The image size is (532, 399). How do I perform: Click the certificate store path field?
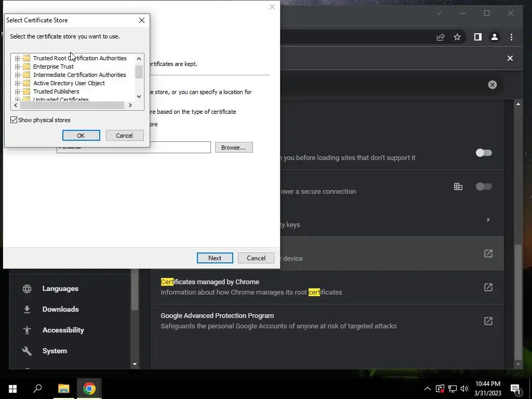pyautogui.click(x=134, y=148)
